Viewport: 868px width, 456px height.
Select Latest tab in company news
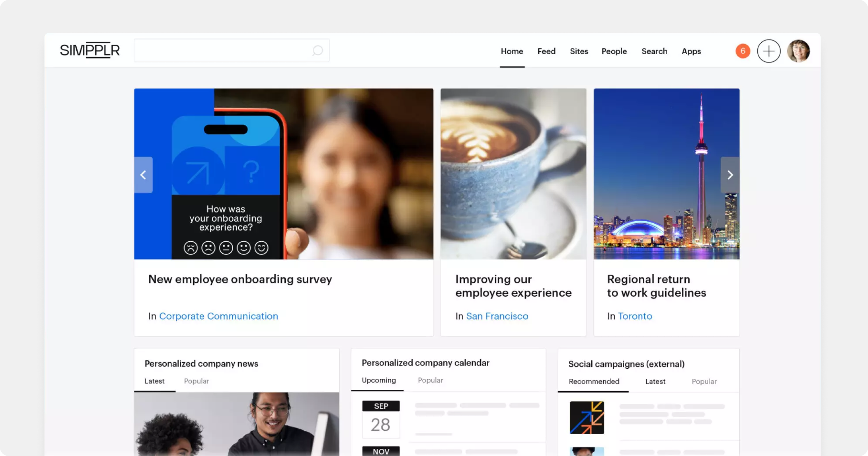point(154,381)
